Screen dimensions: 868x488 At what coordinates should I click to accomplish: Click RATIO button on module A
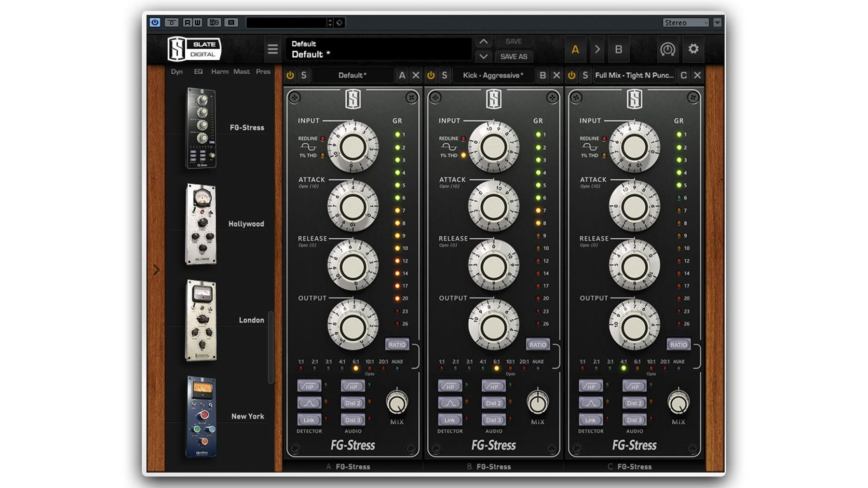397,344
